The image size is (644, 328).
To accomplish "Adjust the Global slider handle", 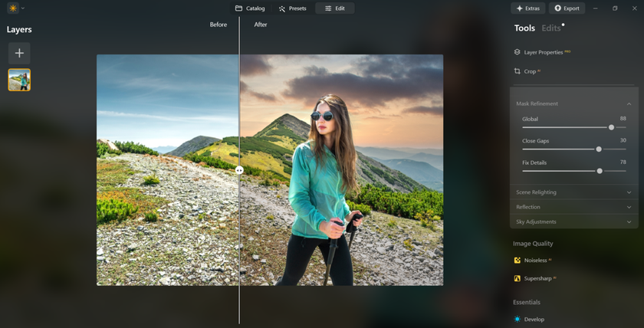I will point(611,127).
